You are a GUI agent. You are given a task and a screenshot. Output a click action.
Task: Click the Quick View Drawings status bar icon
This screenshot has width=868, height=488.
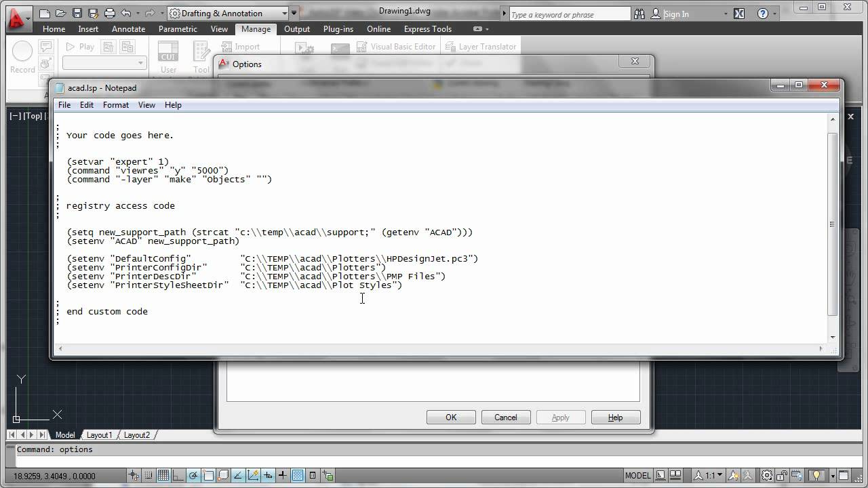[675, 476]
